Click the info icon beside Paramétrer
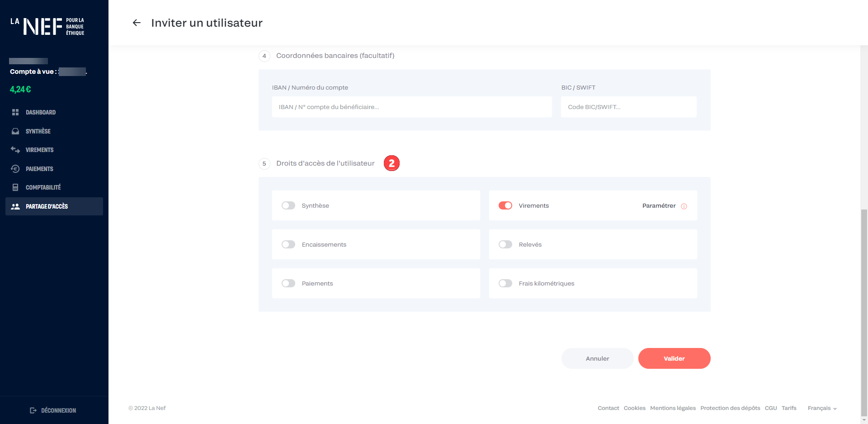868x424 pixels. click(684, 206)
